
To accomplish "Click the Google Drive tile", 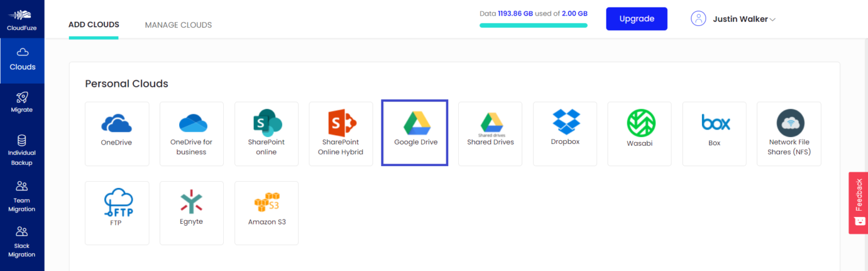I will pos(415,133).
